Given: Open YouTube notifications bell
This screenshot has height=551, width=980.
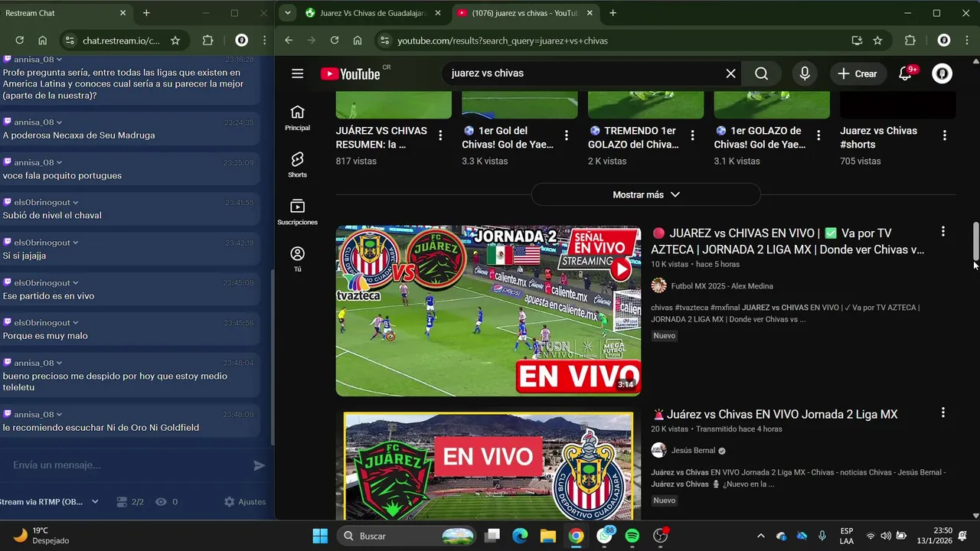Looking at the screenshot, I should click(x=905, y=73).
